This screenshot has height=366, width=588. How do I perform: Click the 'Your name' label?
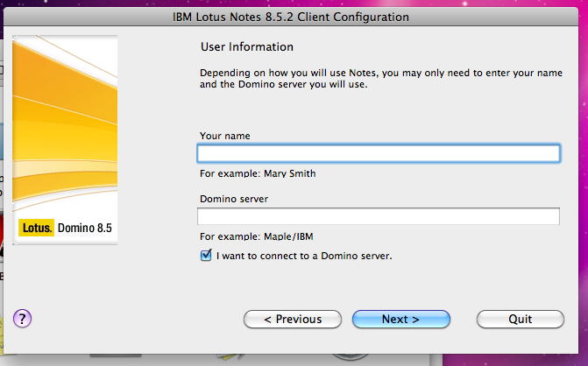pyautogui.click(x=225, y=136)
